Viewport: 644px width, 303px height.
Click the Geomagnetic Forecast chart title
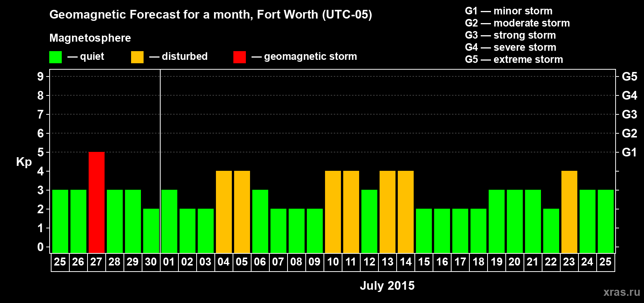click(x=211, y=15)
